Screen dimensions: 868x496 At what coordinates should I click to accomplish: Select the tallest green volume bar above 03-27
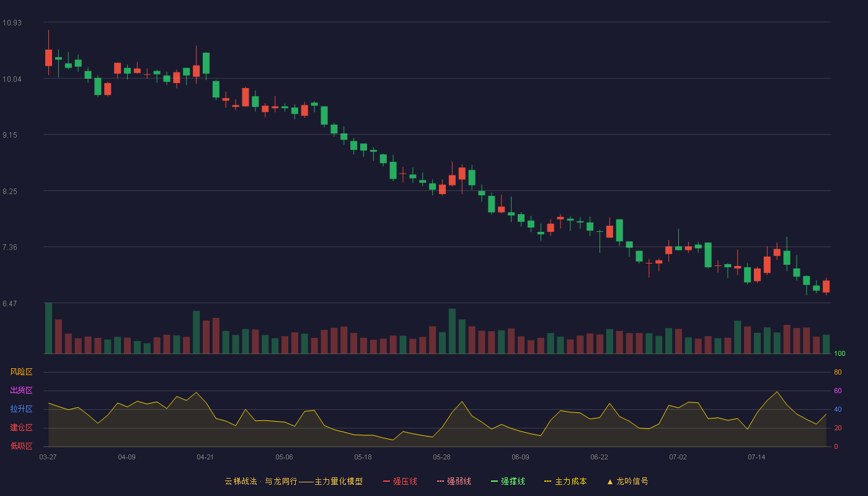tap(48, 328)
